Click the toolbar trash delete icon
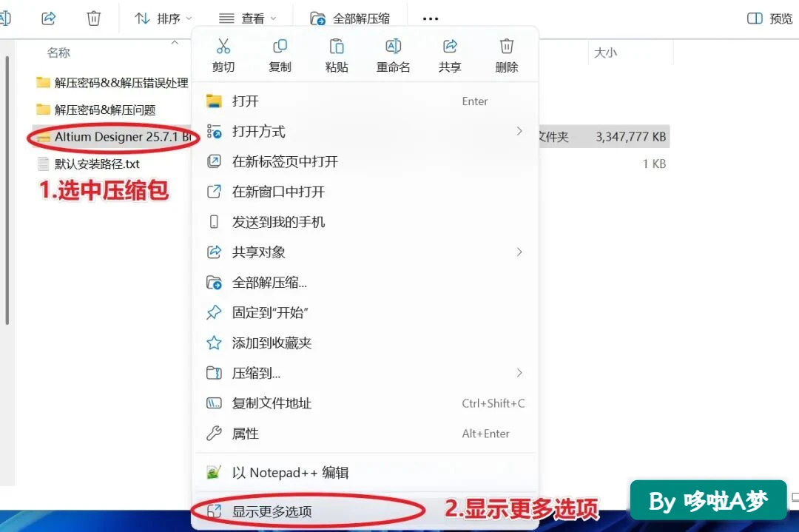799x532 pixels. (94, 18)
